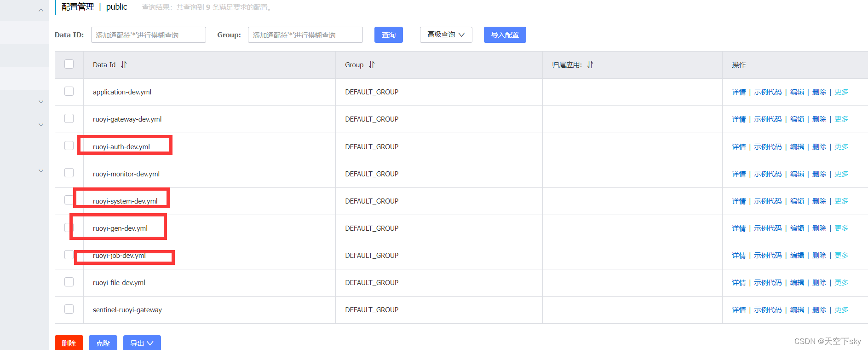Select the ruoyi-auth-dev.yml Data Id text
Screen dimensions: 868x350
pyautogui.click(x=121, y=147)
